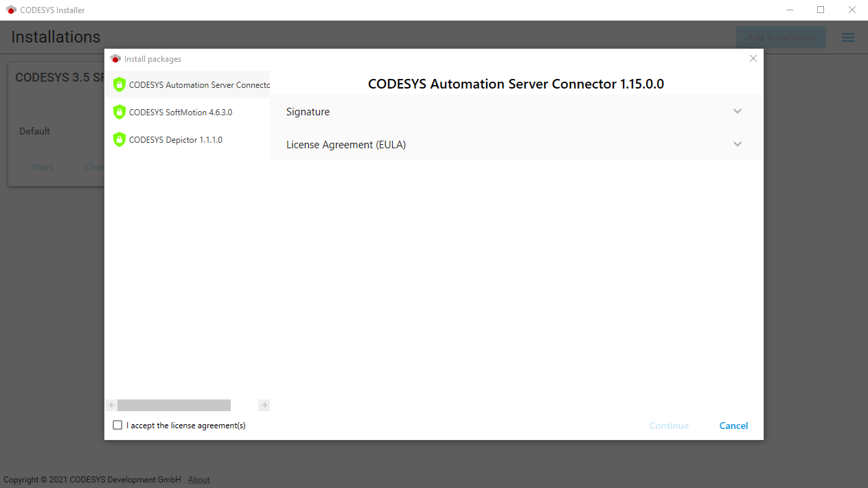Screen dimensions: 868x488
Task: Click CODESYS logo in Install packages title
Action: [115, 59]
